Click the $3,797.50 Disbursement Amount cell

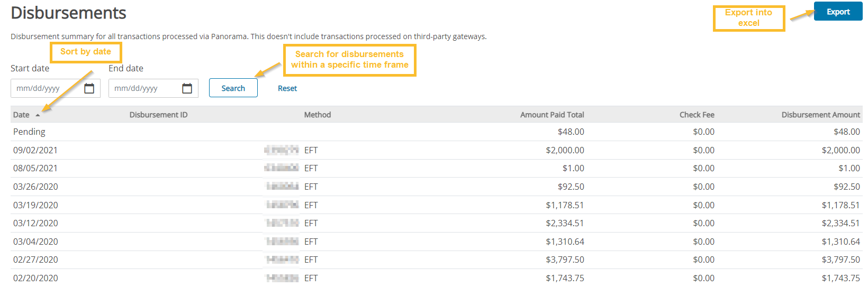pos(841,260)
